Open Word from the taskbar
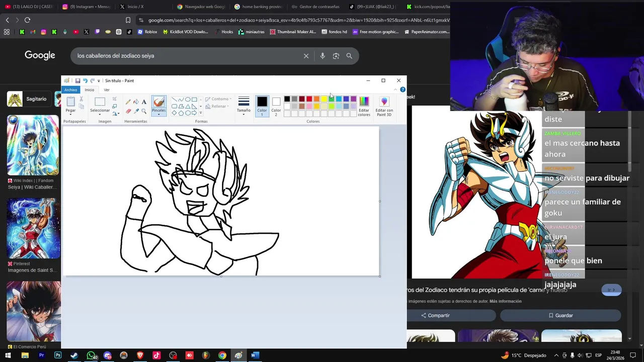644x362 pixels. [255, 355]
